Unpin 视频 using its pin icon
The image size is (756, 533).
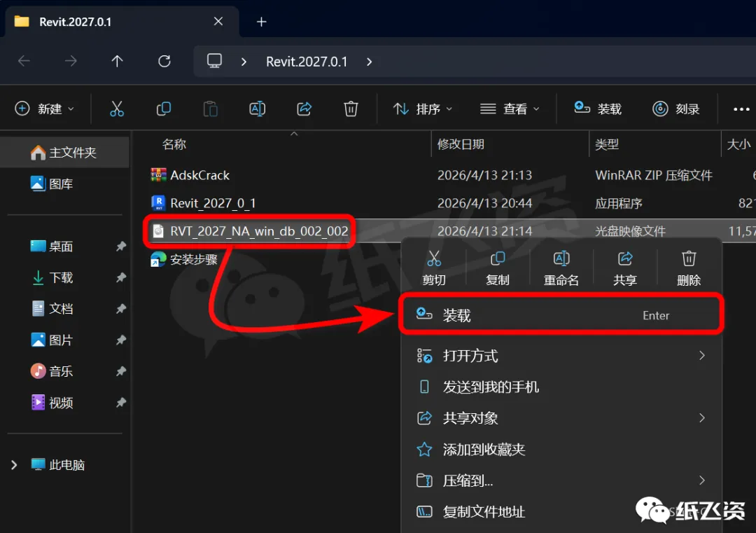(120, 402)
